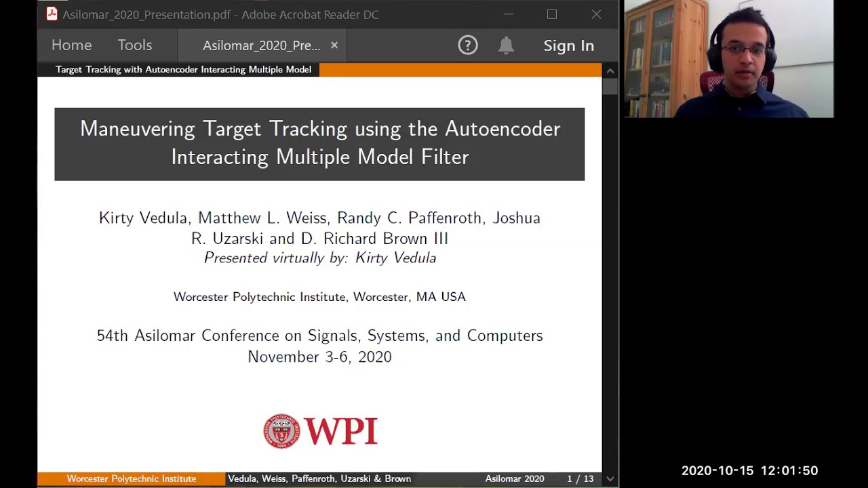Click 'Vedula, Weiss, Paffenroth, Uzarski & Brown' footer
This screenshot has height=488, width=868.
[x=319, y=479]
